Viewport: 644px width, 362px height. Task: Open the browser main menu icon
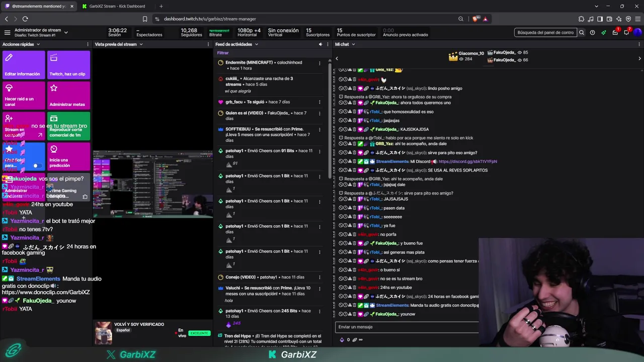[637, 19]
